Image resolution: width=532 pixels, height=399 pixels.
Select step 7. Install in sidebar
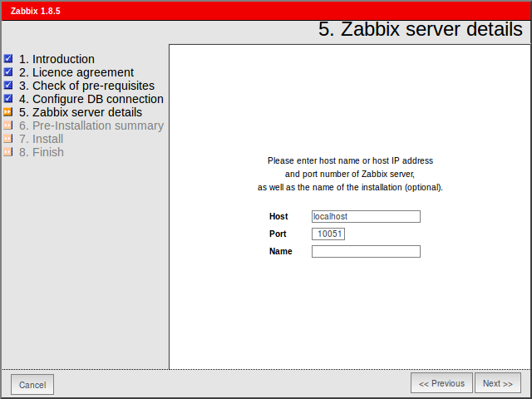point(41,139)
